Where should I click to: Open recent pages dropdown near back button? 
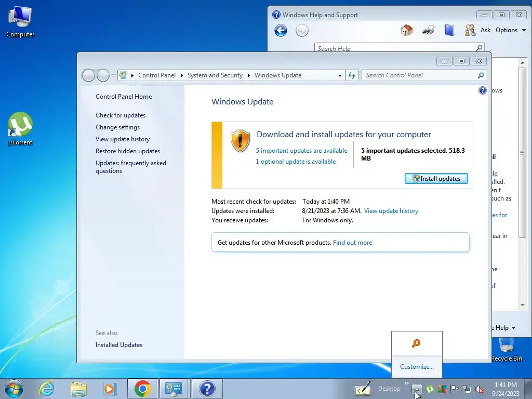click(x=113, y=76)
